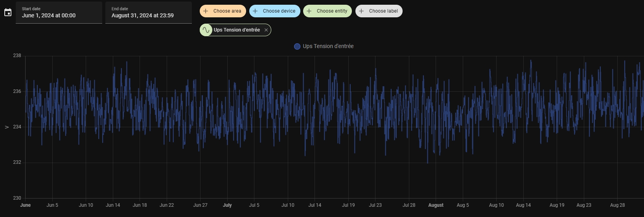Click the blue legend circle
This screenshot has width=644, height=217.
pyautogui.click(x=297, y=46)
